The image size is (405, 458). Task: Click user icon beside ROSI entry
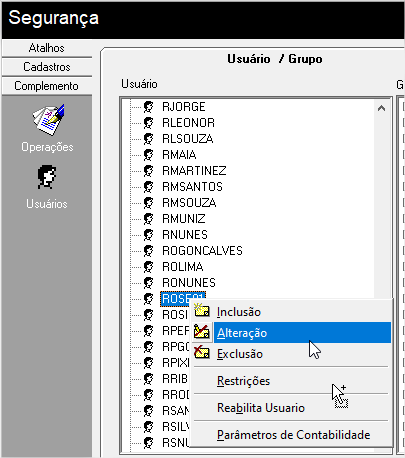tap(148, 315)
